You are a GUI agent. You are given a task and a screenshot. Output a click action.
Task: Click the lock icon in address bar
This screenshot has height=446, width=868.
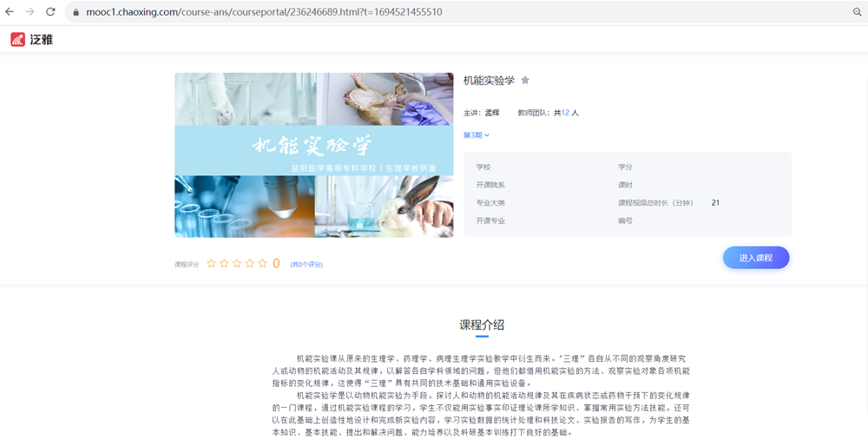[x=76, y=12]
